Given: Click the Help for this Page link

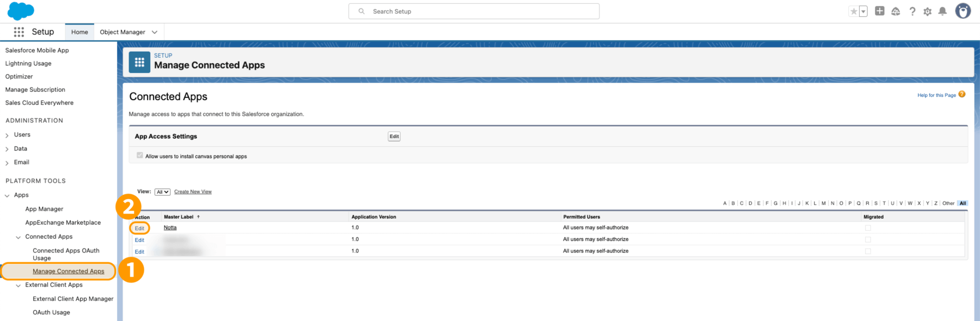Looking at the screenshot, I should pyautogui.click(x=936, y=95).
